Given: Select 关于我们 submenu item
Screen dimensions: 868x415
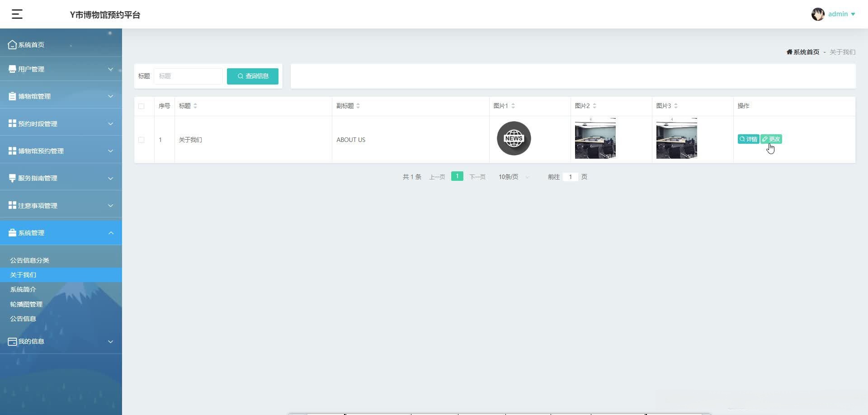Looking at the screenshot, I should 61,275.
